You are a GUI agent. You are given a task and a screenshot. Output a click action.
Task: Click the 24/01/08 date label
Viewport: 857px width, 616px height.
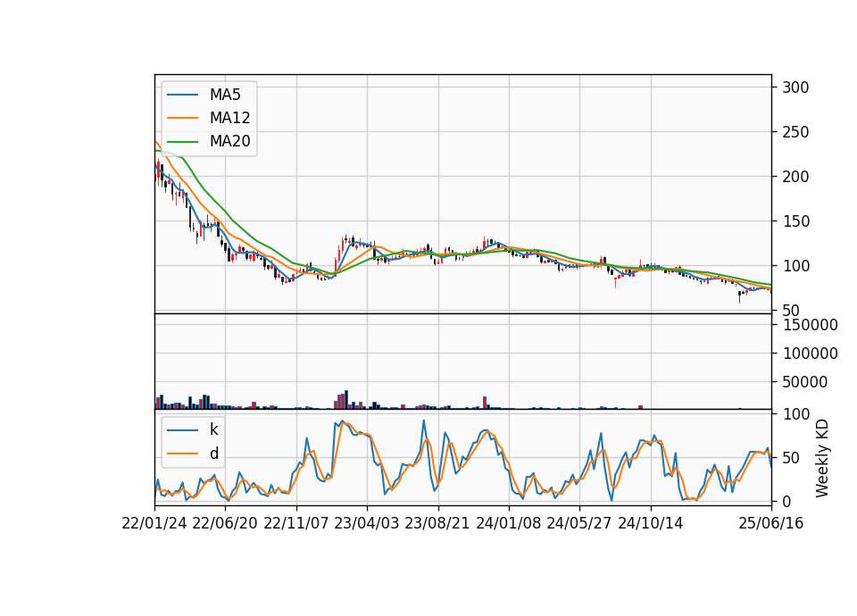point(508,524)
